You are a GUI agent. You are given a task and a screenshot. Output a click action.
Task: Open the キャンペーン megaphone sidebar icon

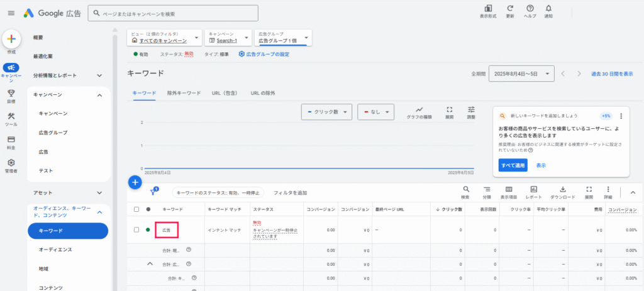pyautogui.click(x=11, y=68)
